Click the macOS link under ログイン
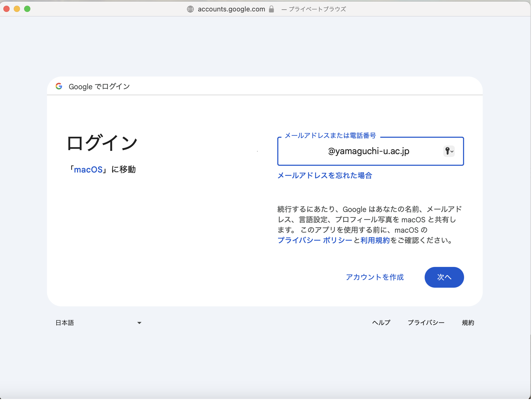This screenshot has width=532, height=400. [88, 170]
